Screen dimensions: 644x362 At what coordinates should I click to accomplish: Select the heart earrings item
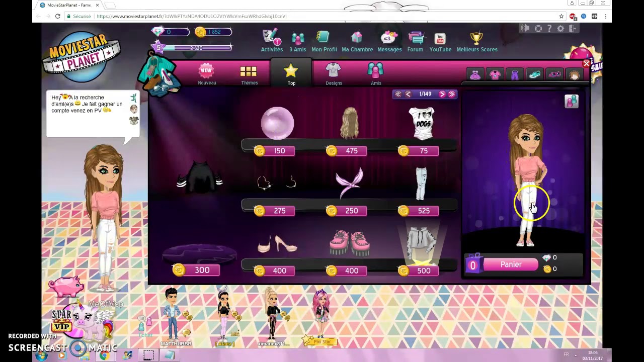(x=277, y=182)
